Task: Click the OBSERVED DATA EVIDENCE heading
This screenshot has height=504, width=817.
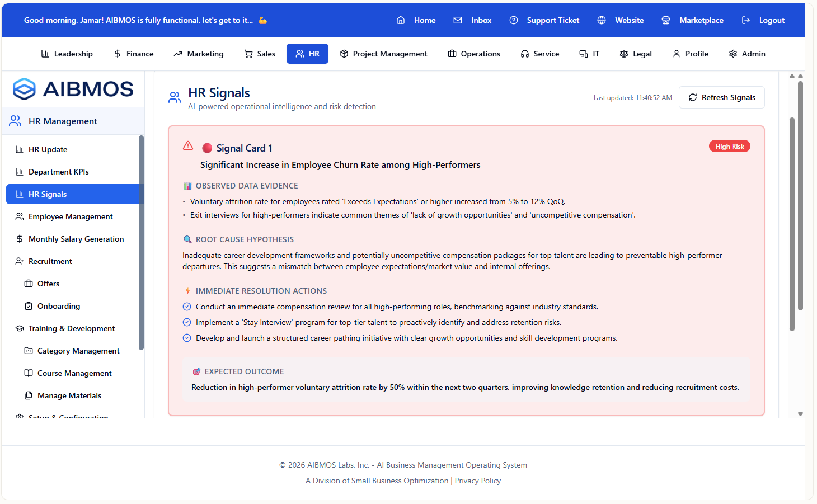Action: (247, 186)
